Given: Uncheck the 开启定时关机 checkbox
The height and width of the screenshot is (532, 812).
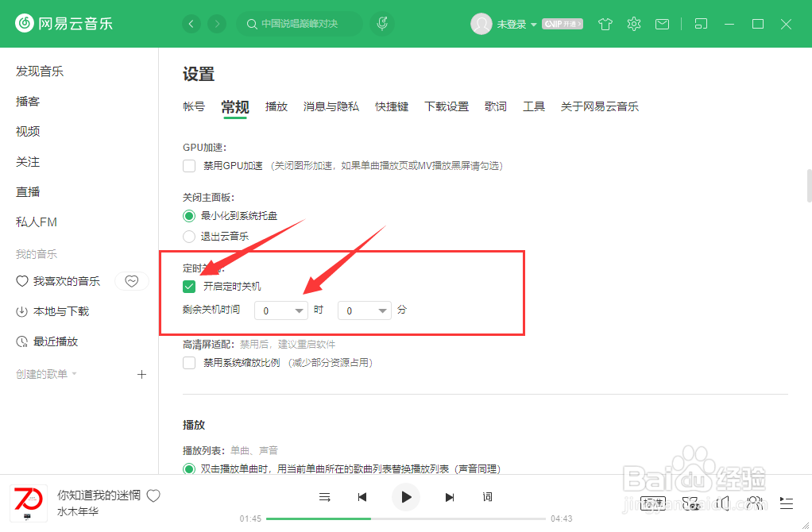Looking at the screenshot, I should (189, 286).
